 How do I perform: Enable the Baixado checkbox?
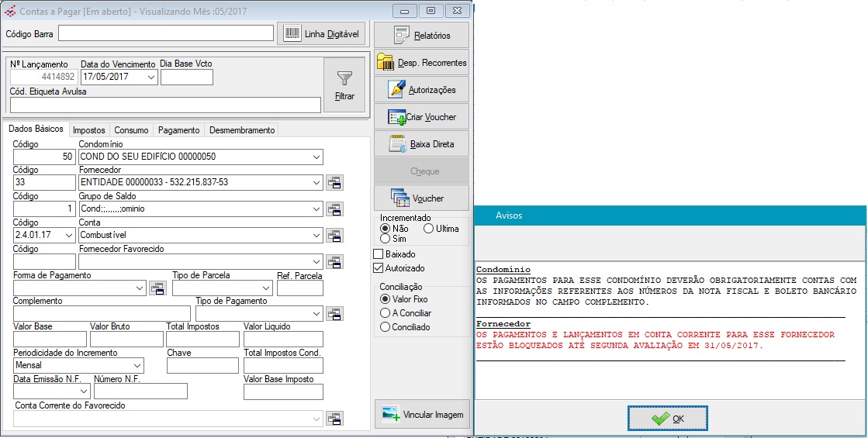coord(379,254)
